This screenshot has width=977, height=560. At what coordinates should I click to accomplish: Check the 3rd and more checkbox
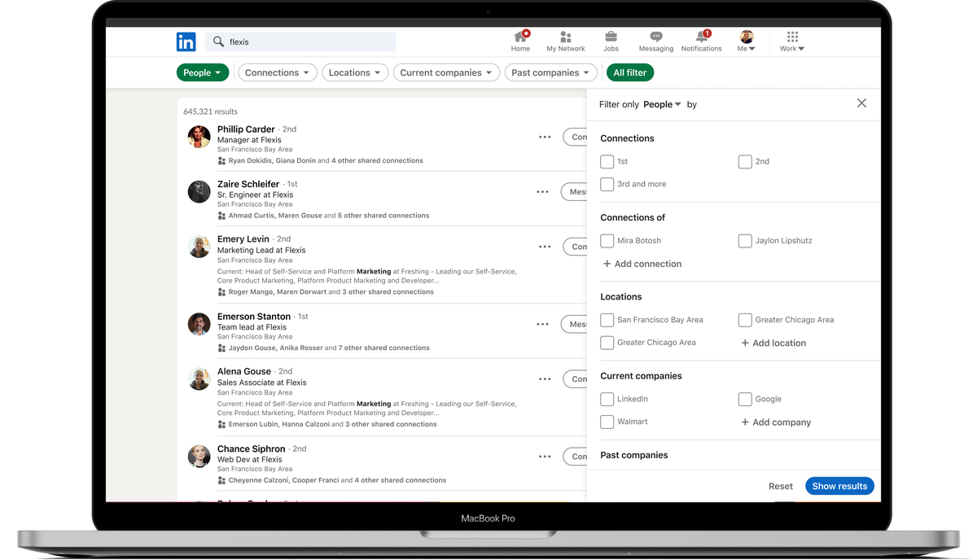pyautogui.click(x=607, y=184)
